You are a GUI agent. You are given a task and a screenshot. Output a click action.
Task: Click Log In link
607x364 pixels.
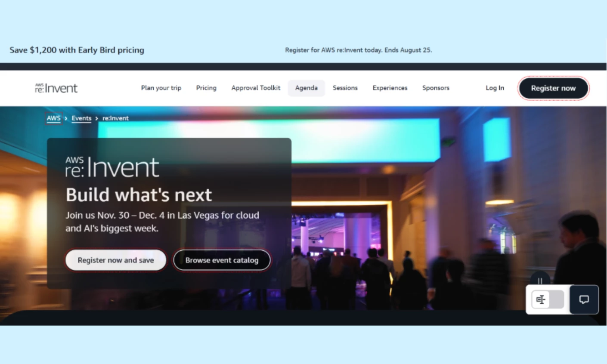click(495, 88)
